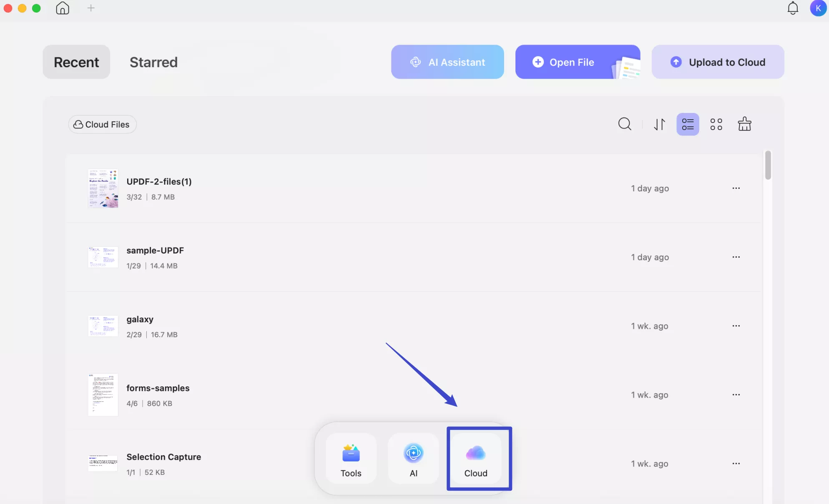Open more options for forms-samples

(x=736, y=395)
